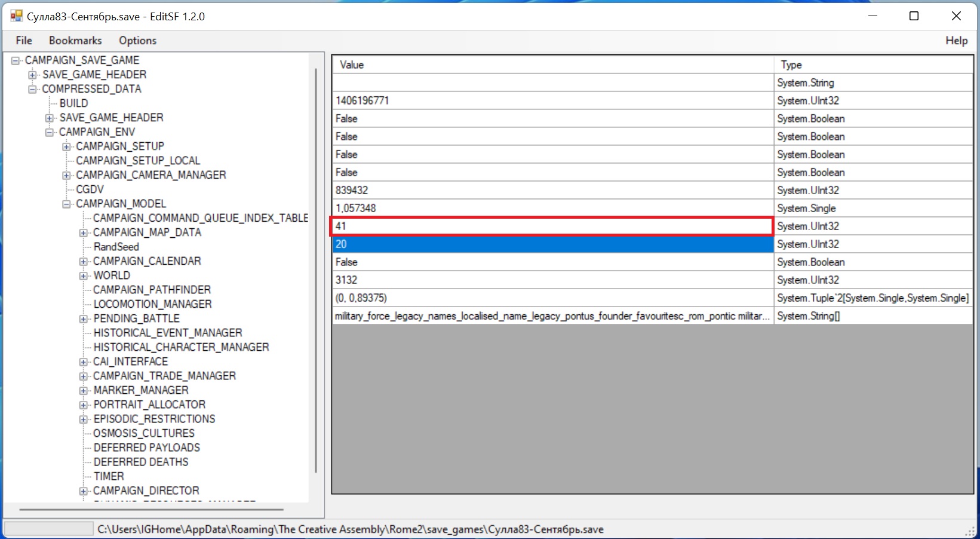Select the RandSeed tree item

[116, 247]
